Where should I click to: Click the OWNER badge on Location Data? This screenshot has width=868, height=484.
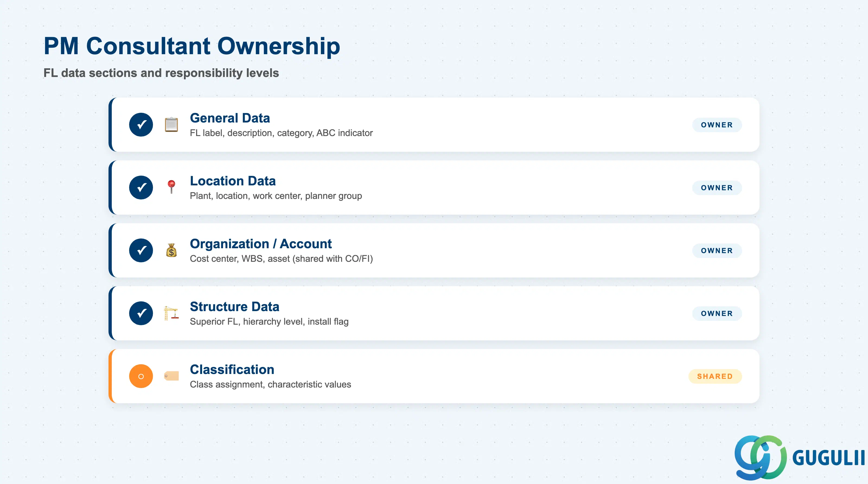717,188
